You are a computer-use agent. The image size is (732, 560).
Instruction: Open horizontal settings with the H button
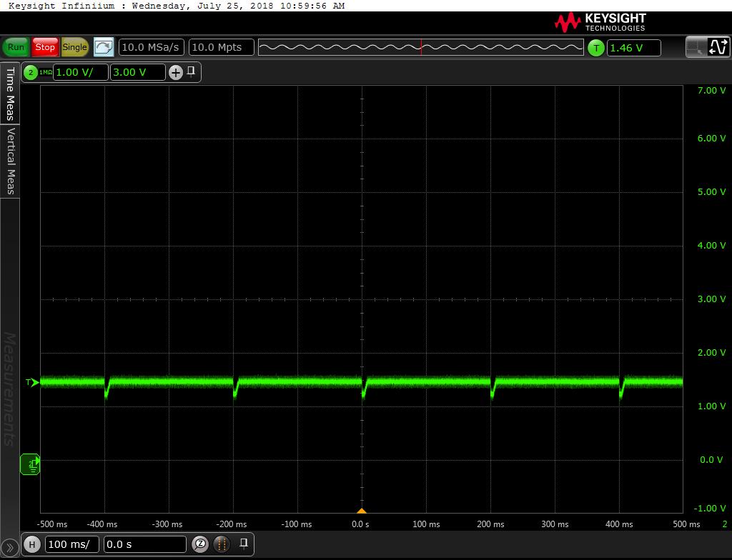coord(32,544)
